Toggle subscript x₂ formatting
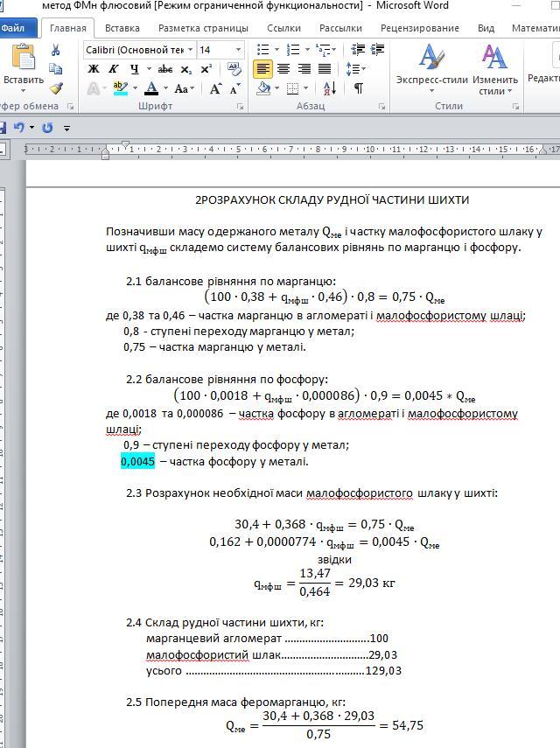This screenshot has height=748, width=560. point(186,70)
